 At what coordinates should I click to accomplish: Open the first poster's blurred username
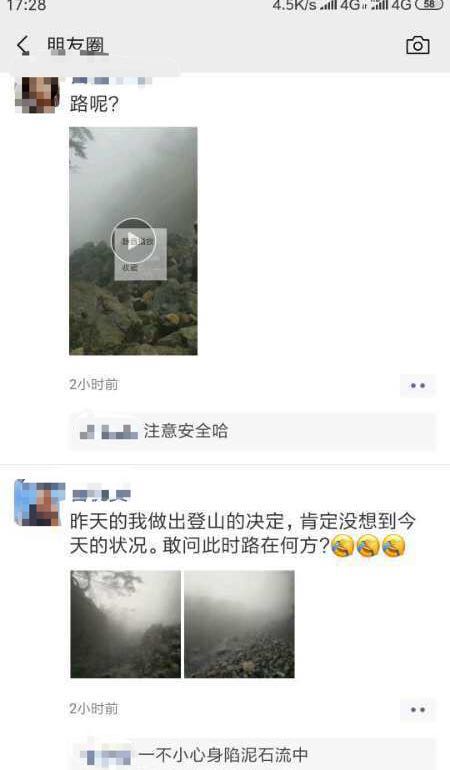click(111, 81)
